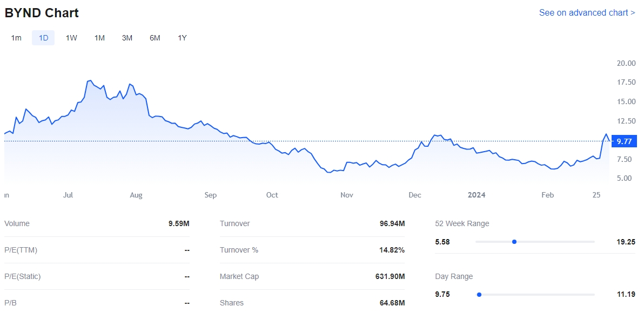Select the highlighted 1D interval tab
The width and height of the screenshot is (644, 313).
43,38
